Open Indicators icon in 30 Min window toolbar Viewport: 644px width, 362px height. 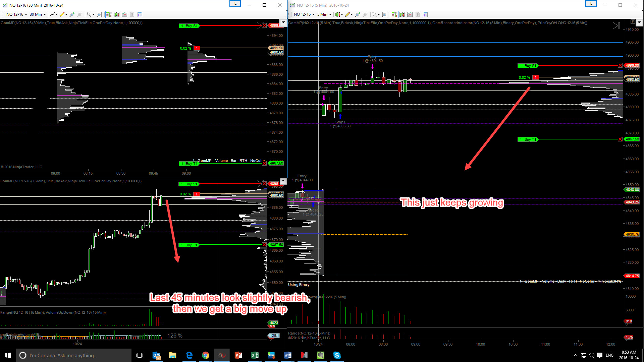click(124, 14)
